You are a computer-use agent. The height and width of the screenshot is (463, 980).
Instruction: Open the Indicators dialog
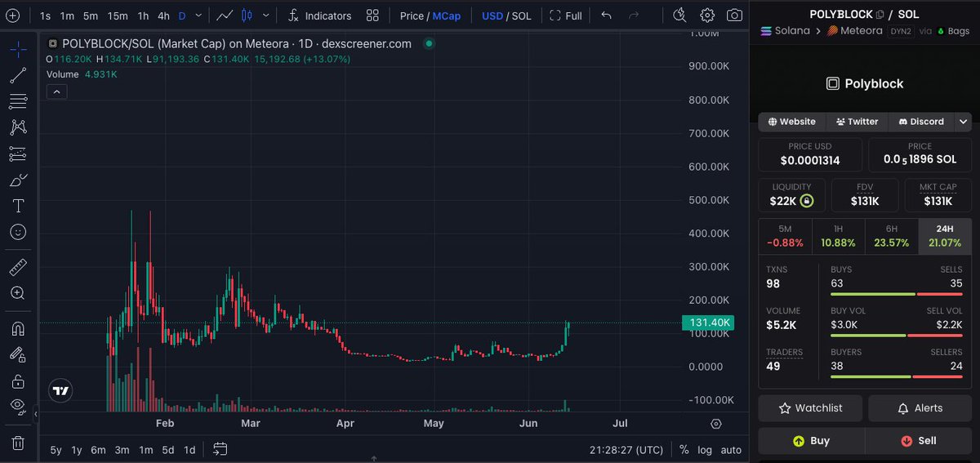[x=318, y=16]
